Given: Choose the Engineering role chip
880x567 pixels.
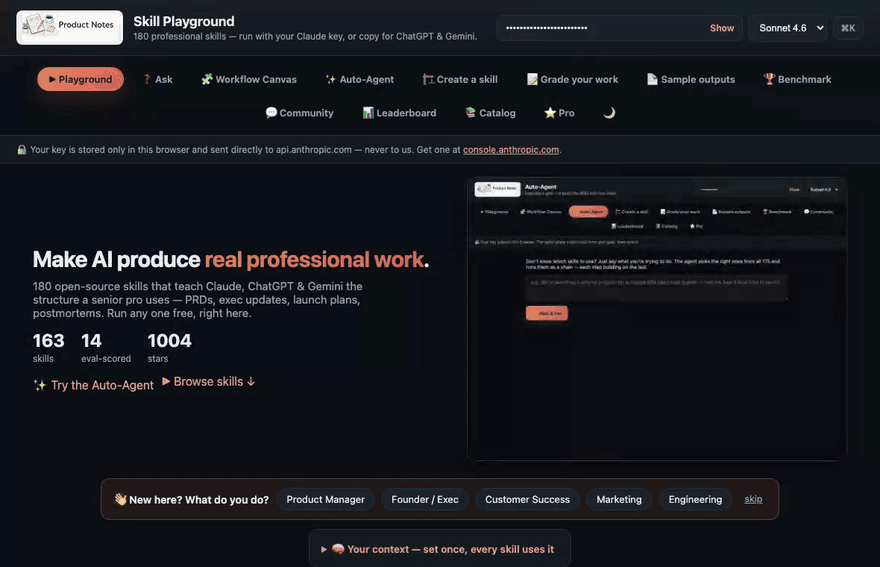Looking at the screenshot, I should pos(695,500).
